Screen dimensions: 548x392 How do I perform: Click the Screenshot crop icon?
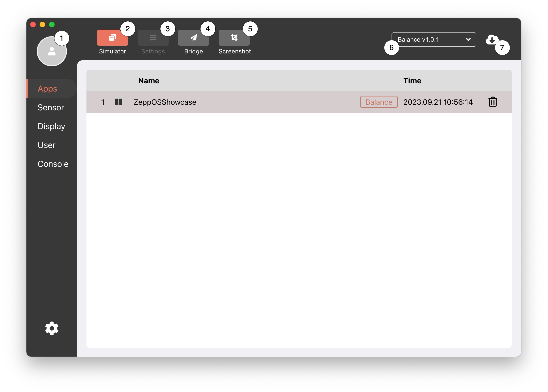point(234,38)
